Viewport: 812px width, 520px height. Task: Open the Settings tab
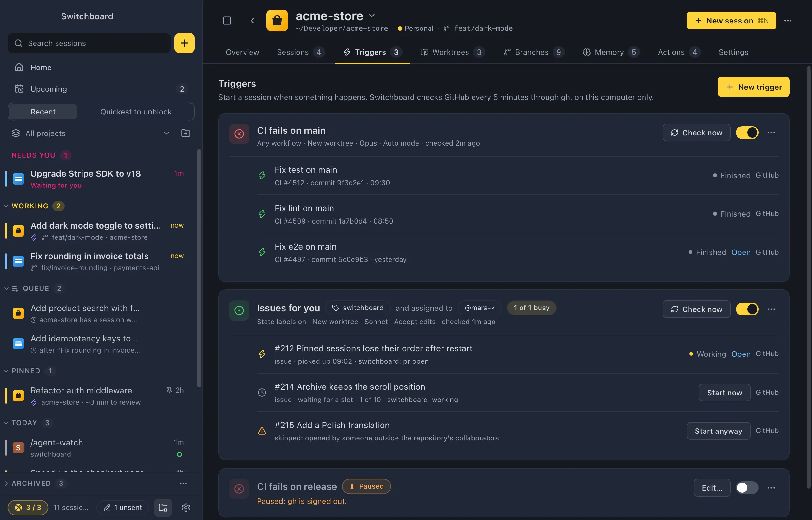point(733,52)
